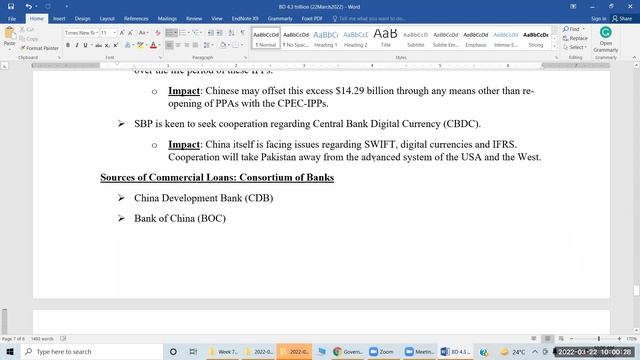The image size is (640, 360).
Task: Apply the Heading 1 style
Action: (325, 39)
